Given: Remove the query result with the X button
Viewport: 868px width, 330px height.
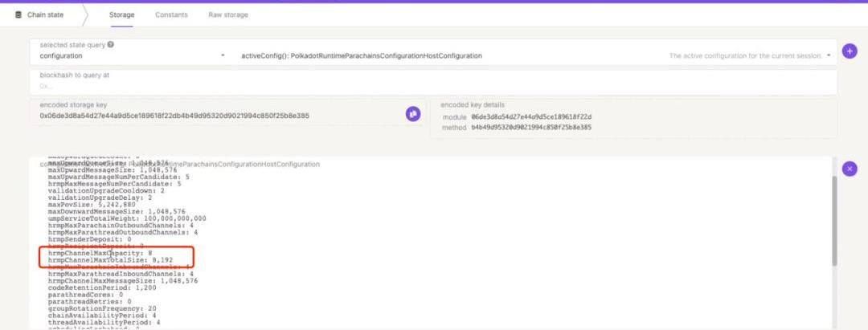Looking at the screenshot, I should [x=849, y=169].
